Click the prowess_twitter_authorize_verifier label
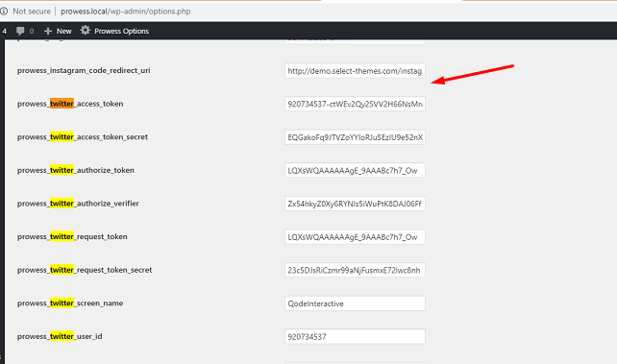Screen dimensions: 617x364 coord(78,204)
